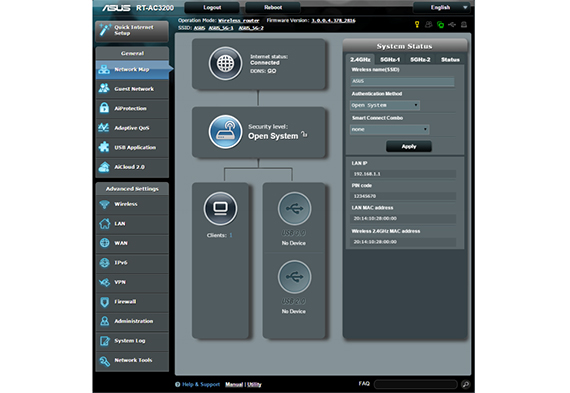The width and height of the screenshot is (570, 393).
Task: Click the Wireless router operation mode link
Action: click(x=238, y=21)
